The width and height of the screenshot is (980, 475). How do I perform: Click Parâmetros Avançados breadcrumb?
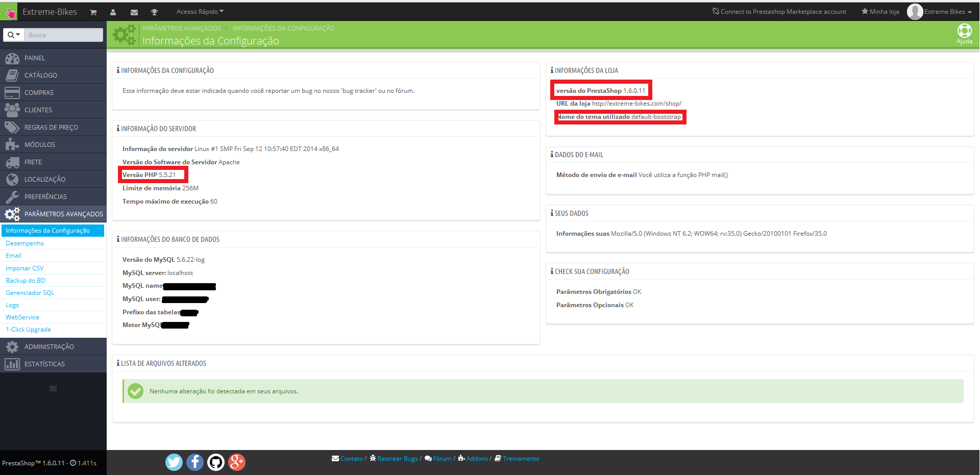182,29
